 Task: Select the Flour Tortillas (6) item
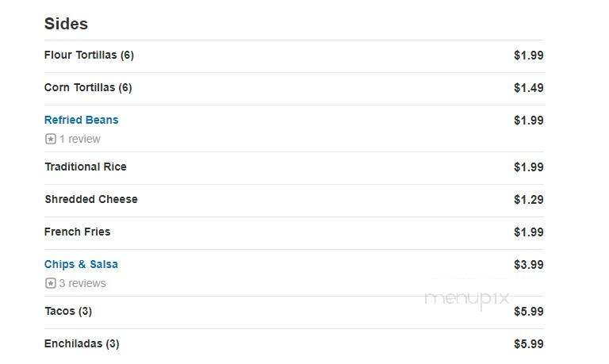pyautogui.click(x=89, y=55)
